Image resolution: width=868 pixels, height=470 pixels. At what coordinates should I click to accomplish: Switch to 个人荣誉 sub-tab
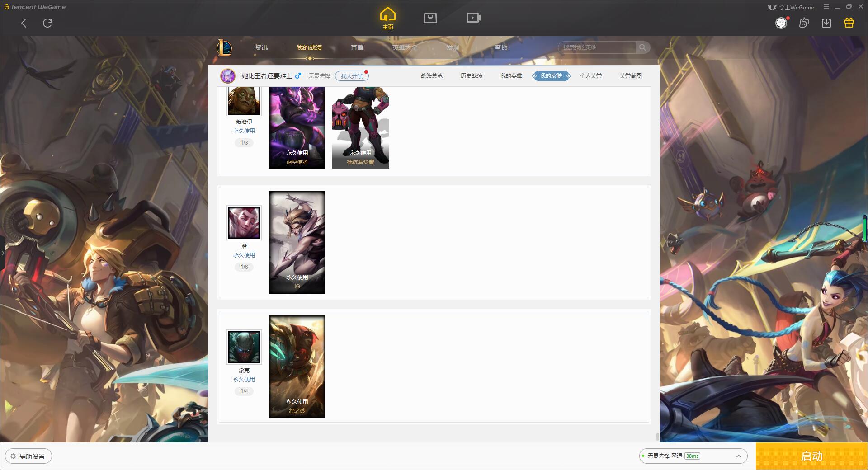[591, 76]
